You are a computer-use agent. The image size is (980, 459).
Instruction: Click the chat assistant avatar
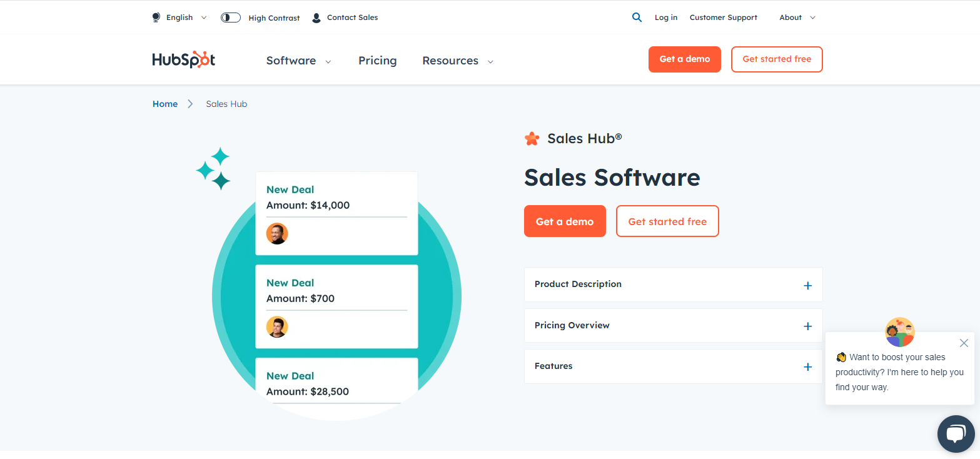[x=900, y=332]
